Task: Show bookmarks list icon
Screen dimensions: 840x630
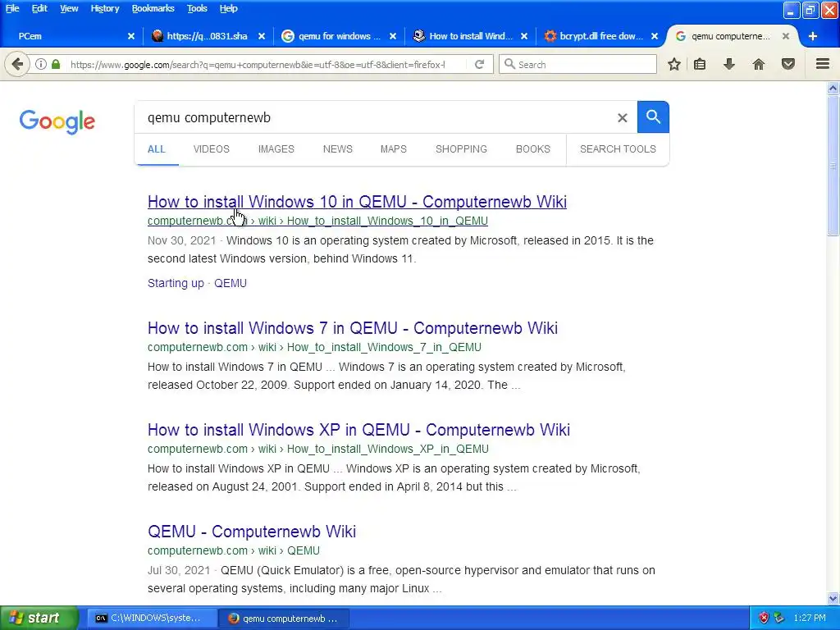Action: click(700, 64)
